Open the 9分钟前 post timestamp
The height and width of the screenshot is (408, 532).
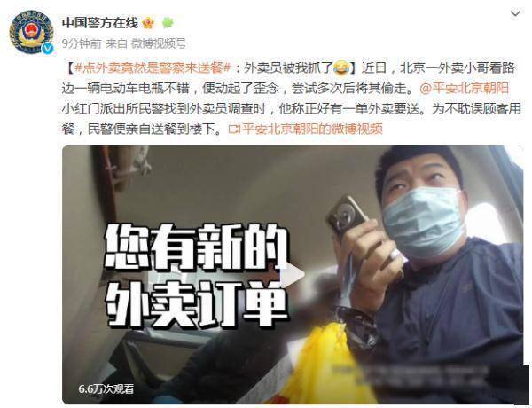click(x=82, y=43)
